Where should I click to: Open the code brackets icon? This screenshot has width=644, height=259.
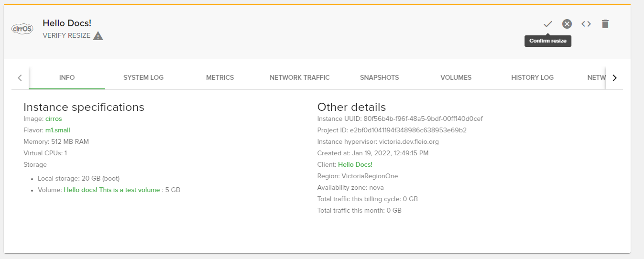586,24
